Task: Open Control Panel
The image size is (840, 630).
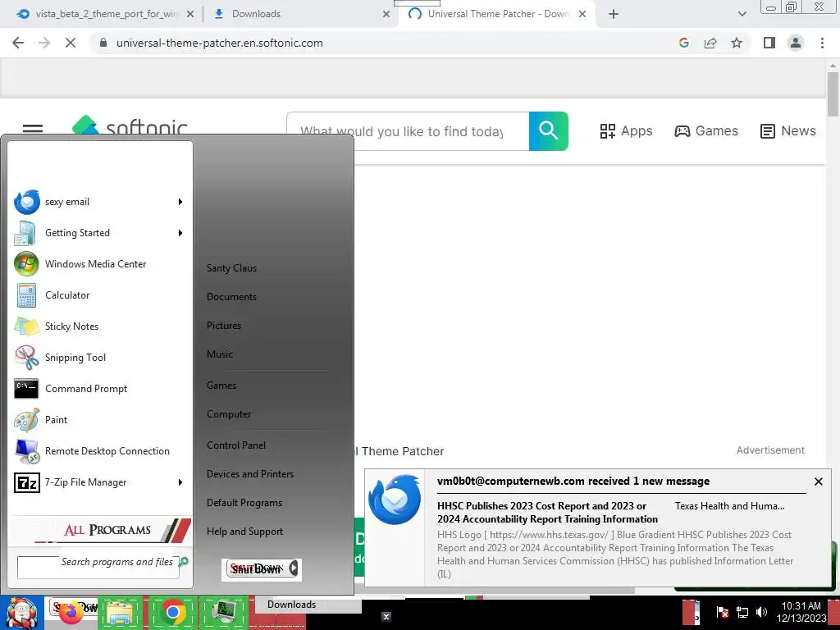Action: [236, 445]
